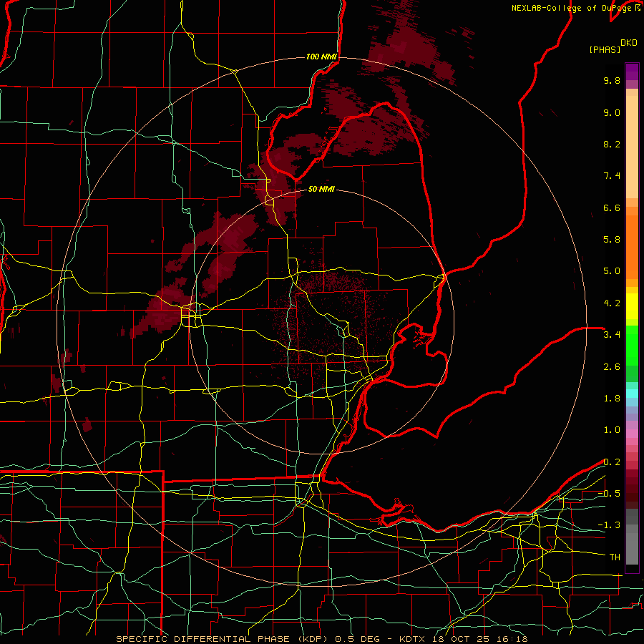The image size is (644, 644).
Task: Click the DKD [PHAS] legend heading
Action: 613,47
